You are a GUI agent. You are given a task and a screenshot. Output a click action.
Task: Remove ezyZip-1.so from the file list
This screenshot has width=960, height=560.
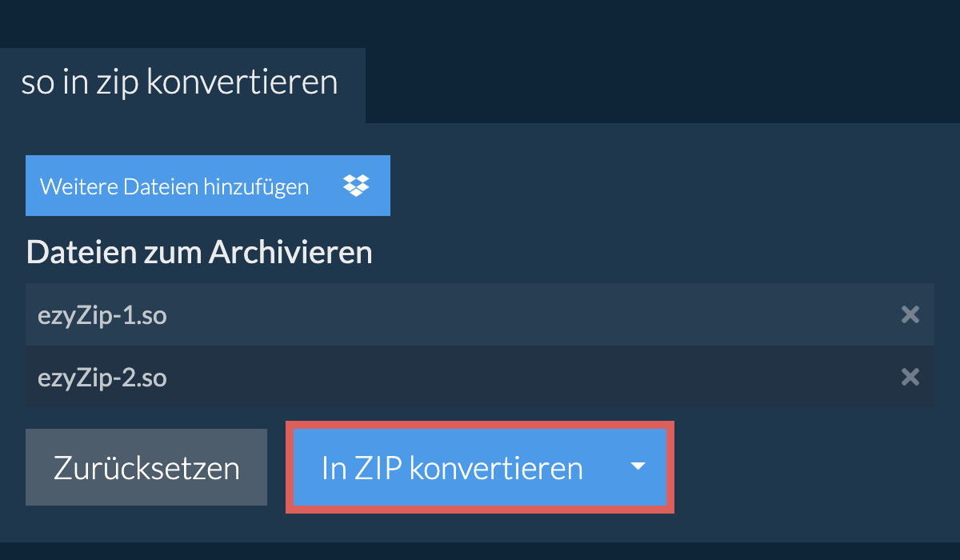(910, 314)
